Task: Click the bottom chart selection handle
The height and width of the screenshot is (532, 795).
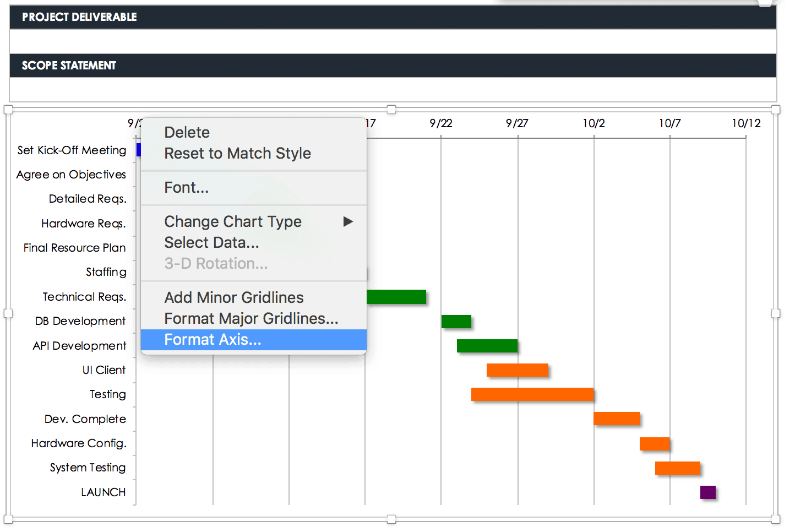Action: [x=391, y=518]
